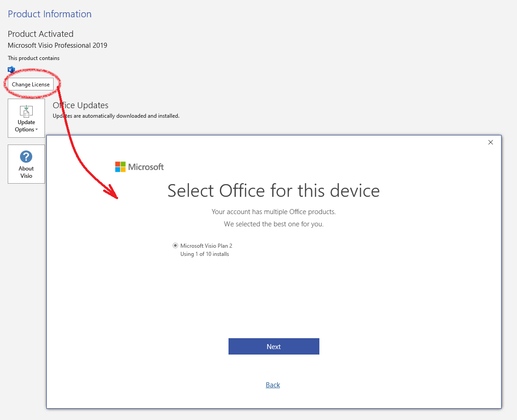Click the Visio product icon
This screenshot has height=420, width=517.
[11, 70]
